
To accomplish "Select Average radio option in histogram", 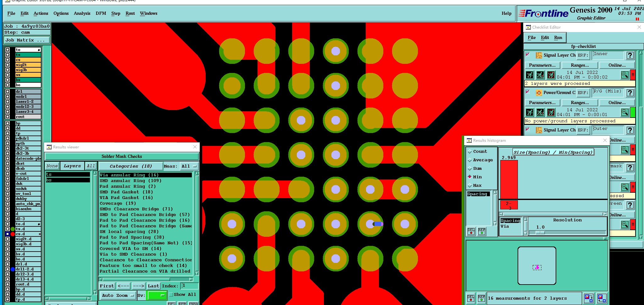I will (470, 160).
